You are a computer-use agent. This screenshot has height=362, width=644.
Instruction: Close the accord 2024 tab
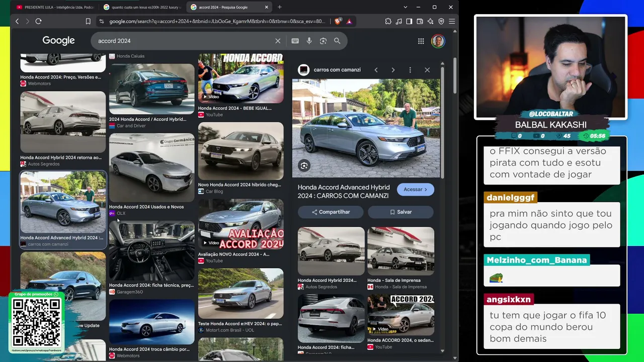point(266,7)
